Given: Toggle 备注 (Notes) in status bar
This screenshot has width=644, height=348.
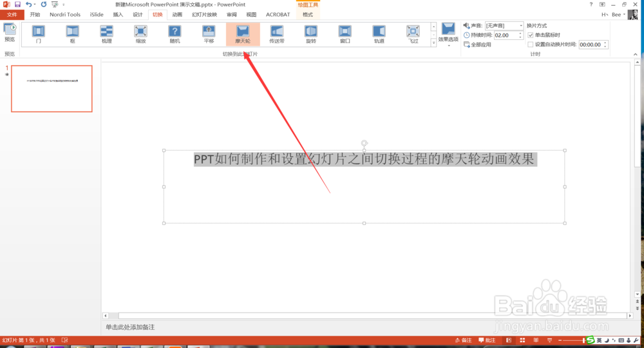Looking at the screenshot, I should pos(463,340).
